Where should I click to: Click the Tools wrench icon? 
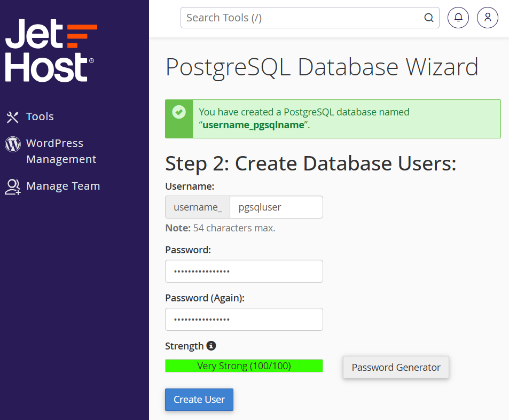(13, 117)
